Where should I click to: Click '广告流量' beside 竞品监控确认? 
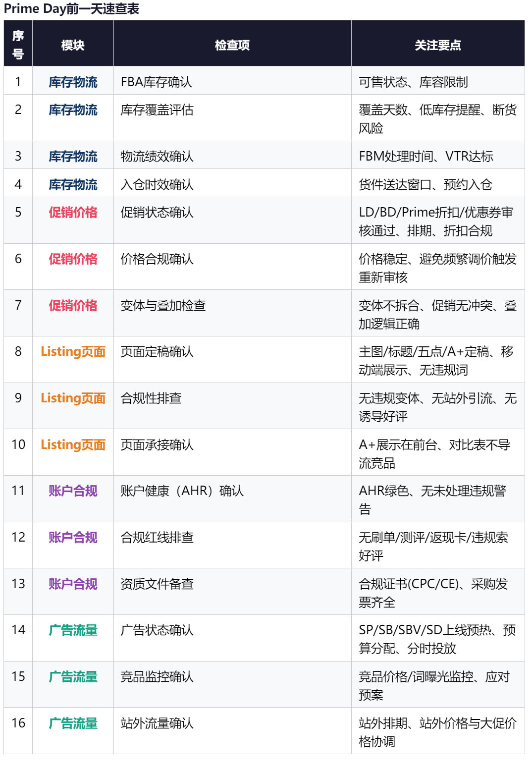(x=73, y=676)
